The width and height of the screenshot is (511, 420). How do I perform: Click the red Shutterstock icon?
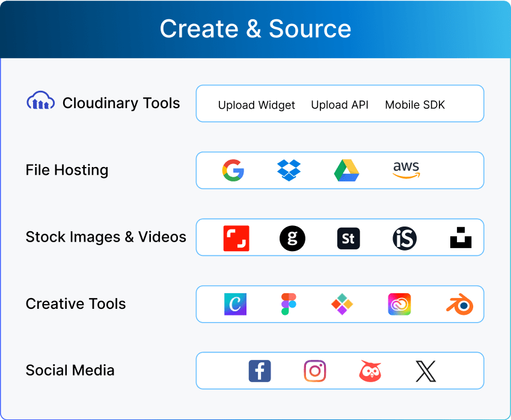click(x=236, y=238)
